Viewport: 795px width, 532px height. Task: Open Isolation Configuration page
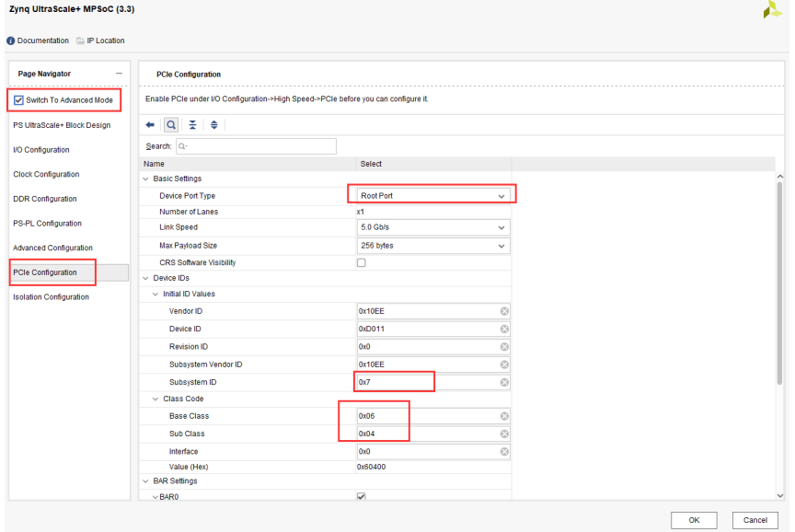coord(51,297)
